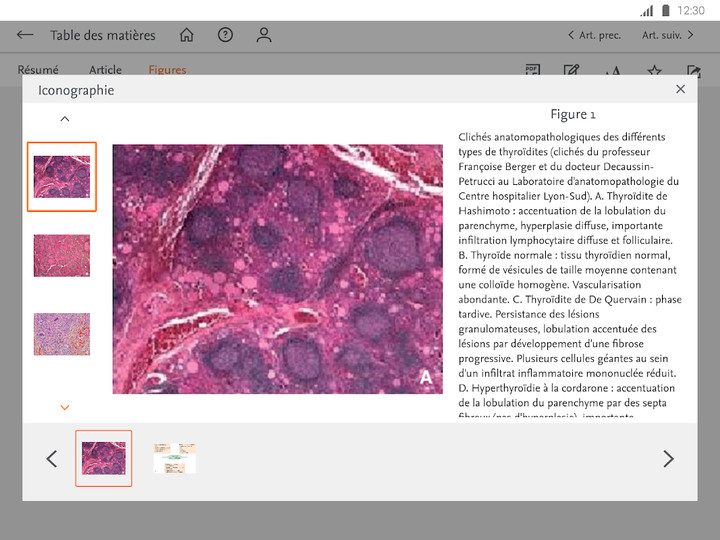Go to the home screen icon
Viewport: 720px width, 540px height.
(187, 35)
